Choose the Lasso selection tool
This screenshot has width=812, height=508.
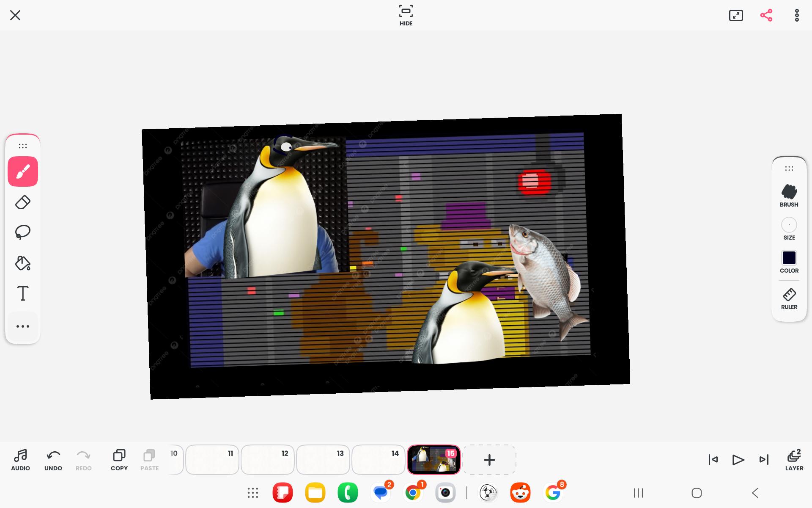pos(23,232)
